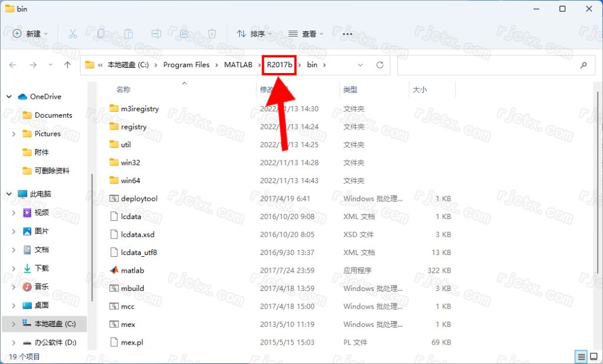Open the 查看 (View) menu

(x=305, y=34)
